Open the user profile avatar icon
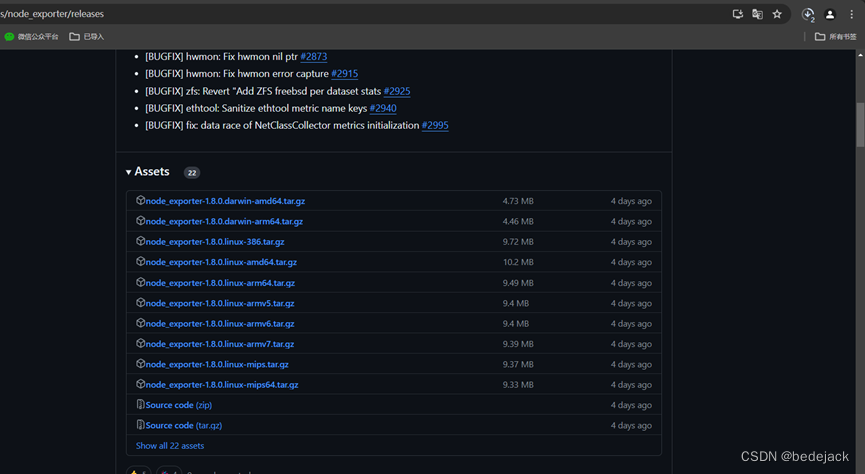 830,14
